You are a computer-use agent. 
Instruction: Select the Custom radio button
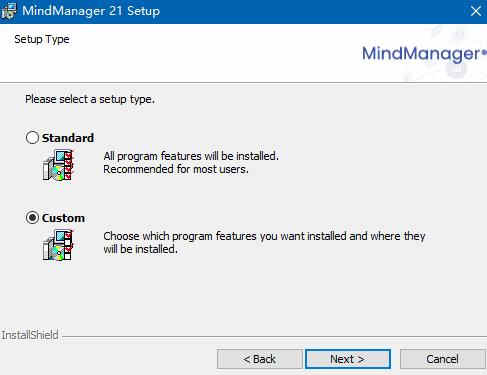click(x=32, y=218)
